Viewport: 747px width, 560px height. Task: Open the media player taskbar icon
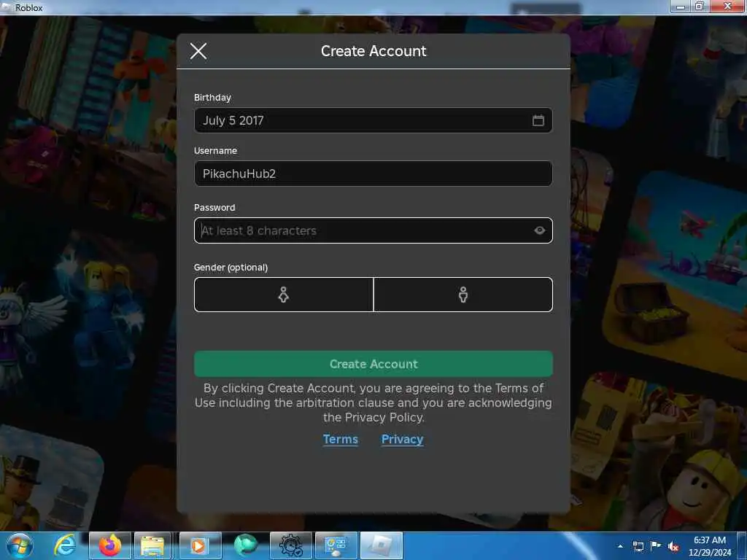[198, 545]
